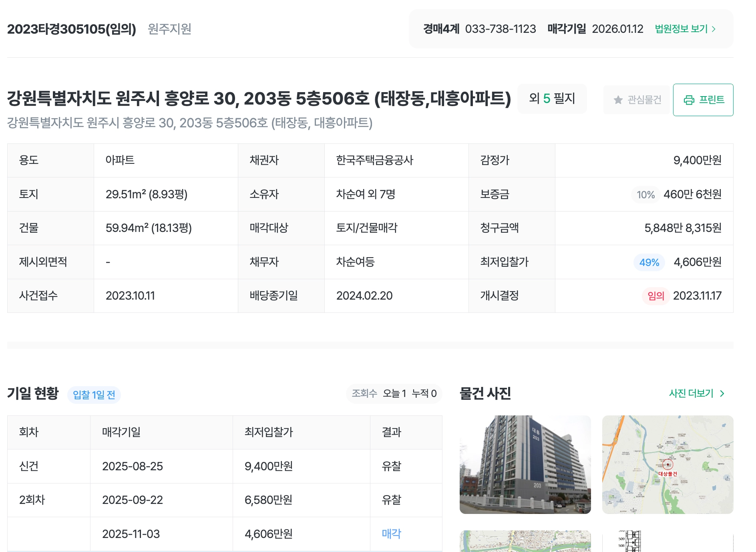The width and height of the screenshot is (756, 552).
Task: Click the 경매4계 label
Action: (441, 29)
